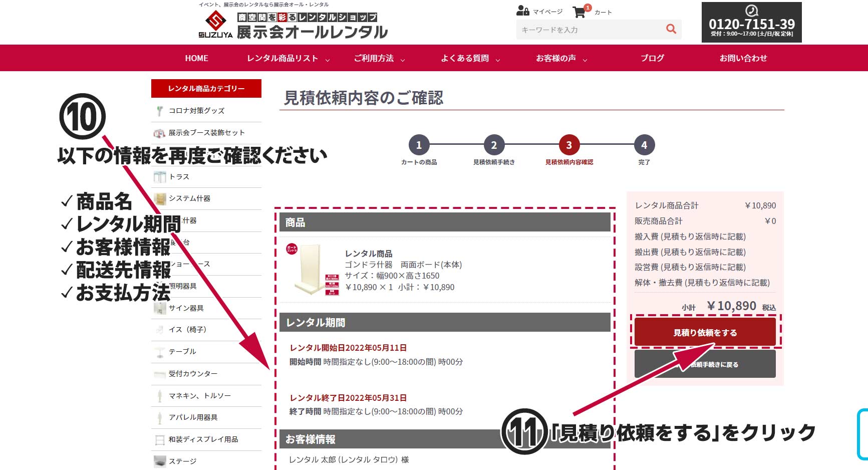This screenshot has height=470, width=868.
Task: Open お客様の声 menu item
Action: (x=556, y=58)
